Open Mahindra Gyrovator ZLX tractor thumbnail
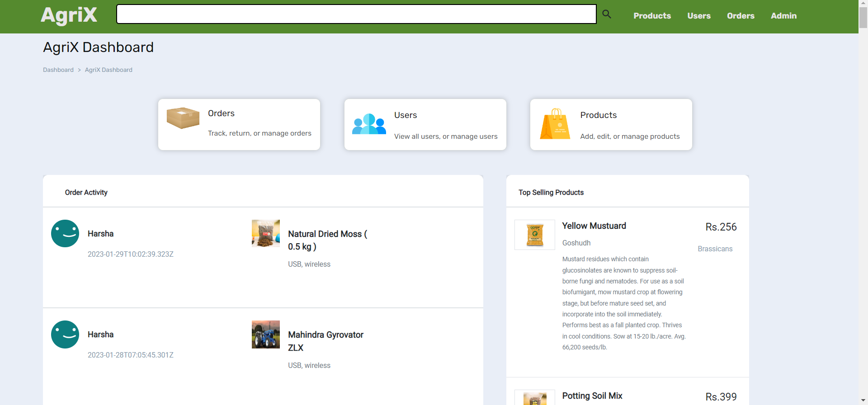The width and height of the screenshot is (868, 405). 266,334
